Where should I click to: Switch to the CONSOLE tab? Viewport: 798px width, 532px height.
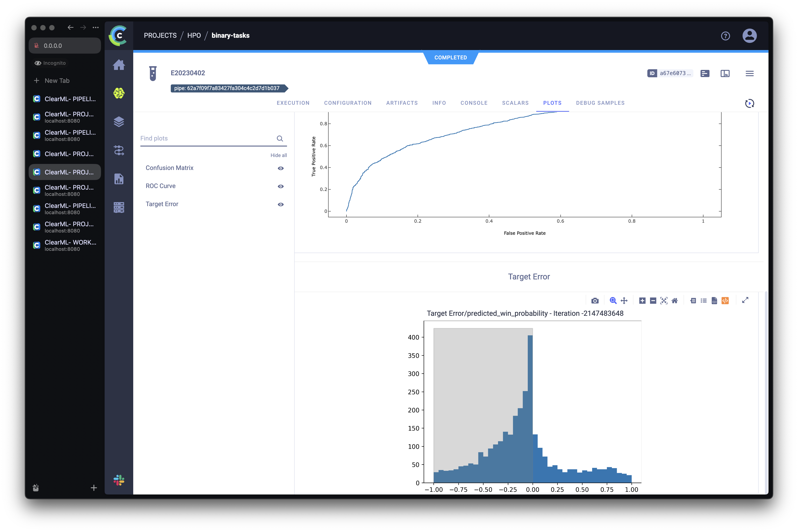coord(474,103)
